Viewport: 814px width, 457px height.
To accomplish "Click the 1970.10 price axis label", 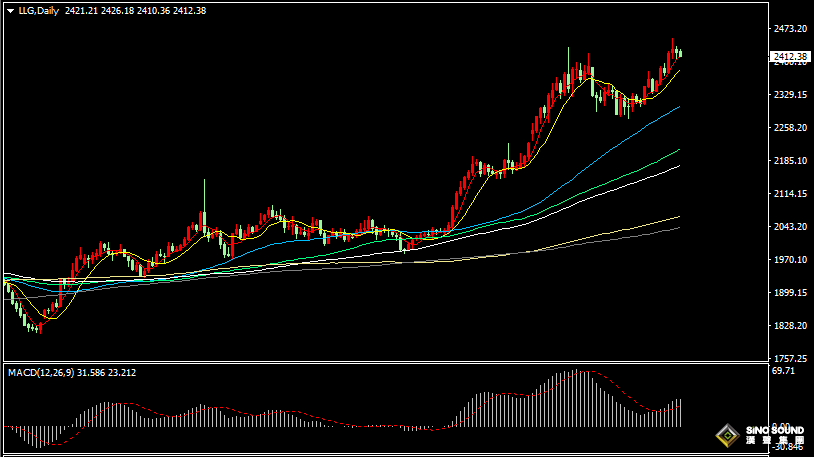I will pos(790,260).
